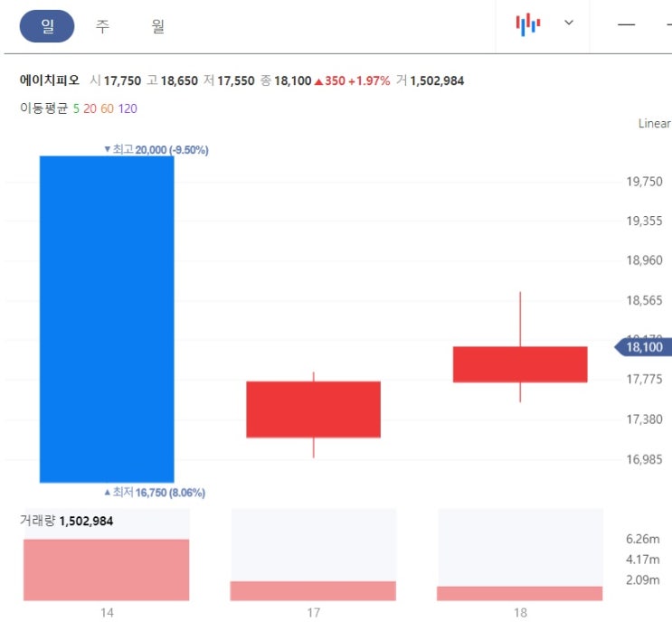Click the 18,565 price axis label

coord(644,300)
